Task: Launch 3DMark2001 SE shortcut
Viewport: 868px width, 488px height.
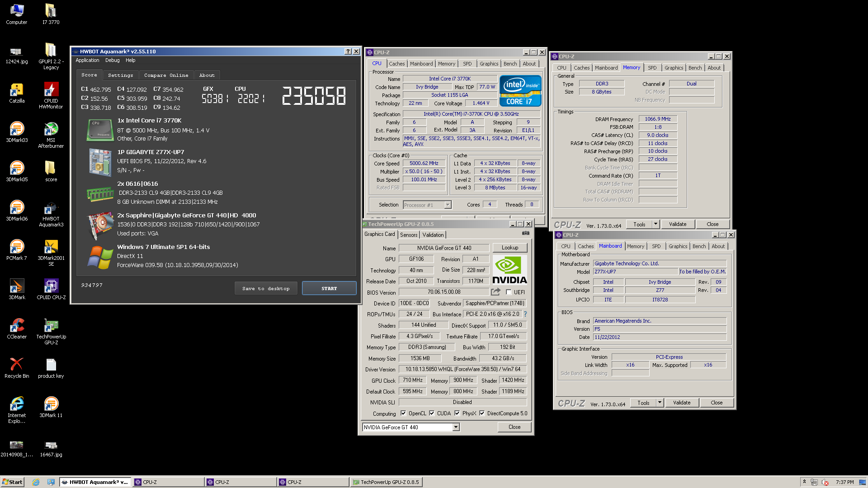Action: (51, 253)
